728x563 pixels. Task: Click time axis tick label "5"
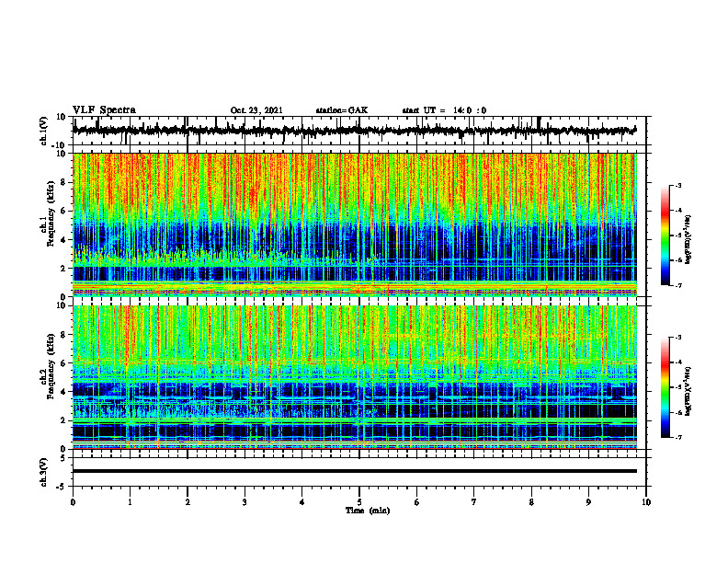[x=359, y=502]
